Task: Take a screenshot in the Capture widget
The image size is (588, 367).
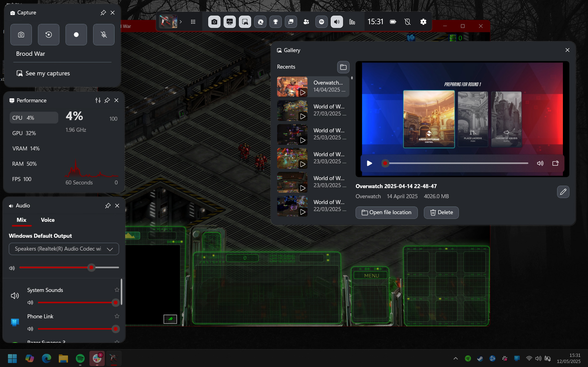Action: [x=21, y=35]
